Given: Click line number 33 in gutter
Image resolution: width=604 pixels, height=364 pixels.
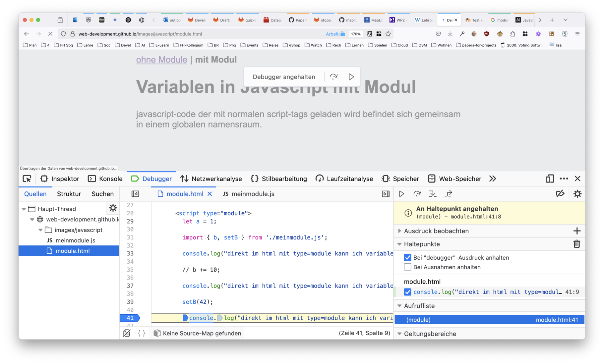Looking at the screenshot, I should click(130, 254).
